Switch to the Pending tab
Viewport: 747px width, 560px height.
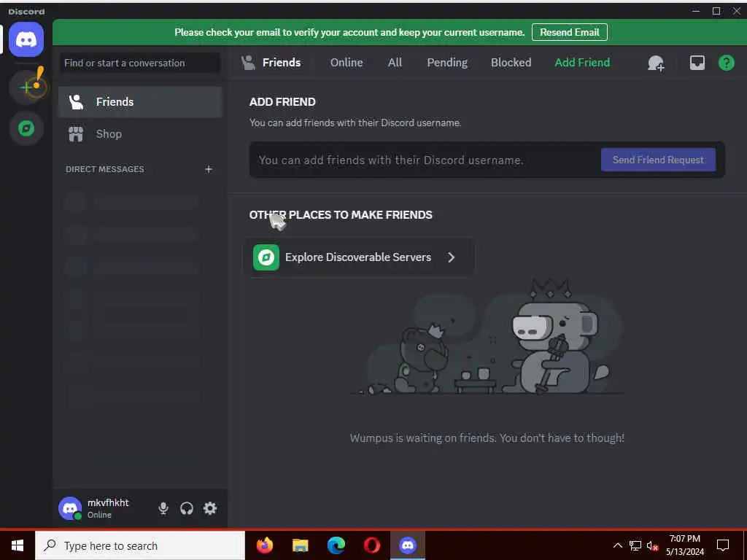point(447,63)
